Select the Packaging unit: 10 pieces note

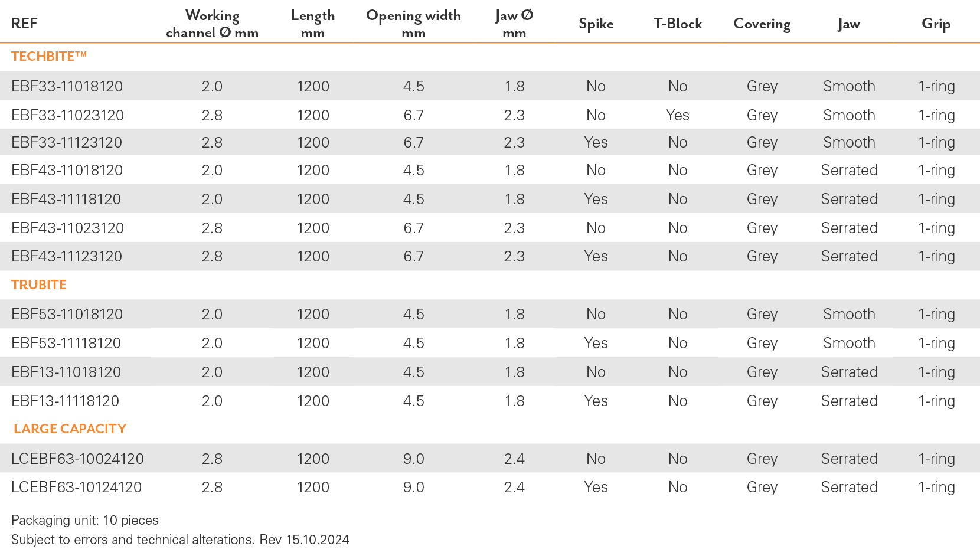coord(85,520)
